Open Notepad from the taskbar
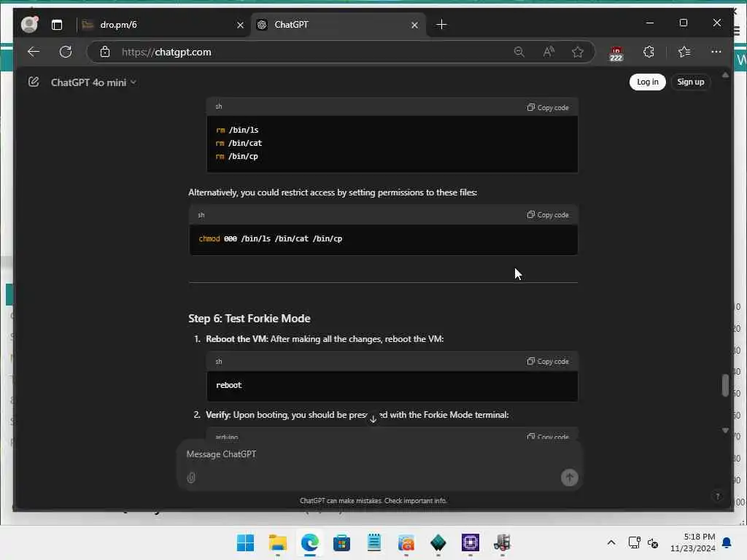Screen dimensions: 747x560 (374, 542)
